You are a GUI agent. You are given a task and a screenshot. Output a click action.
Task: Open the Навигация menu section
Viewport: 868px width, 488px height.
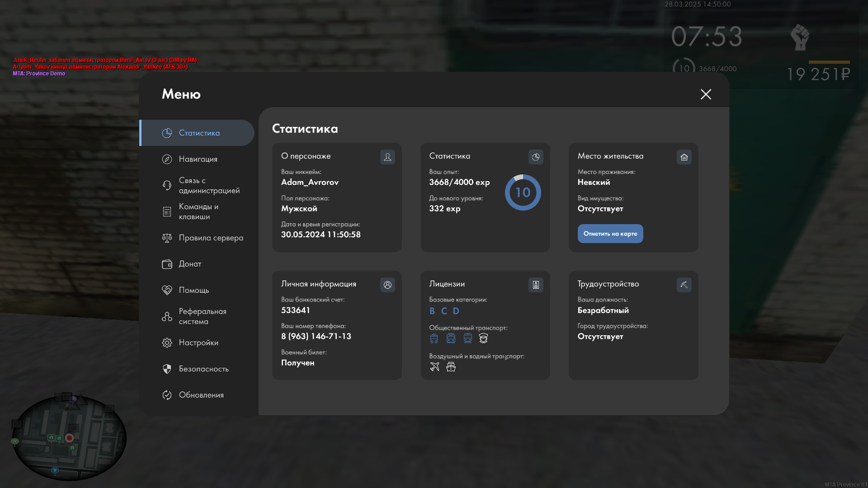198,159
